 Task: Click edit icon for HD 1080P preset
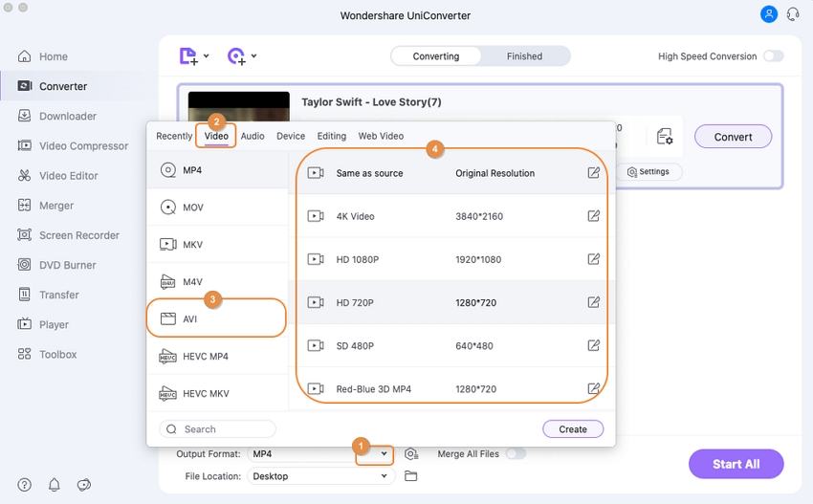click(593, 259)
